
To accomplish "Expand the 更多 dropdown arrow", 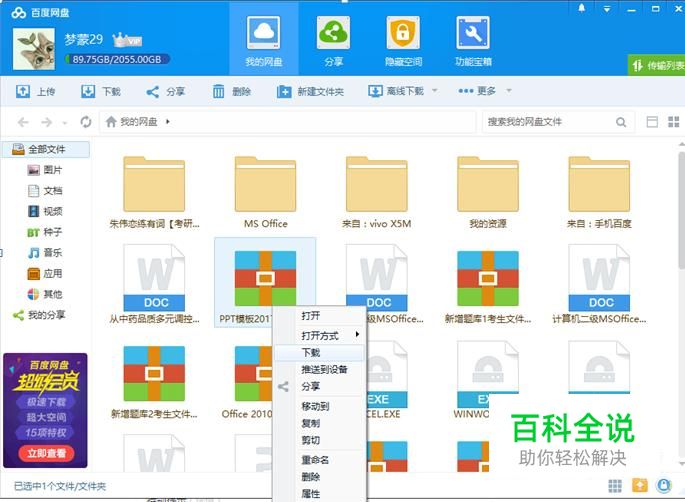I will point(509,91).
